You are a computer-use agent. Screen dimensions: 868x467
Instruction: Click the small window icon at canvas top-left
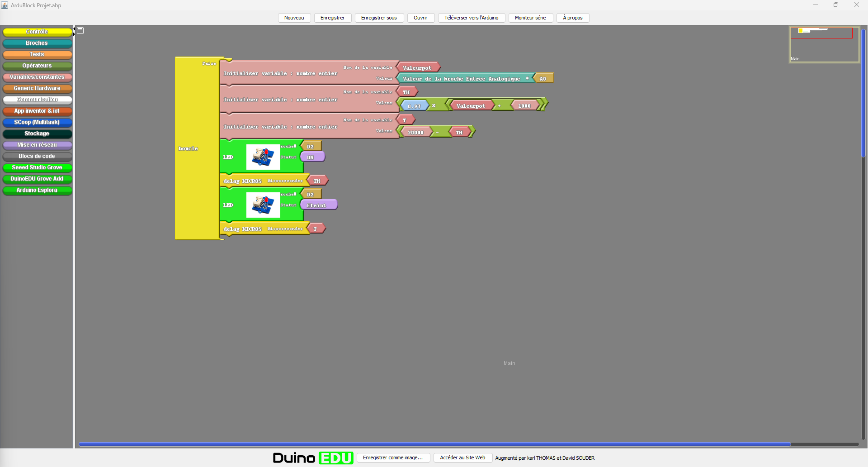80,31
